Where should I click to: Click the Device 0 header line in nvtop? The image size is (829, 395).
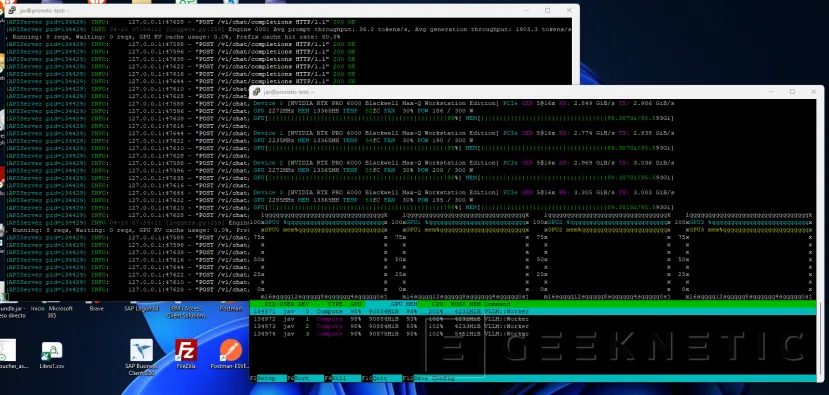[464, 103]
